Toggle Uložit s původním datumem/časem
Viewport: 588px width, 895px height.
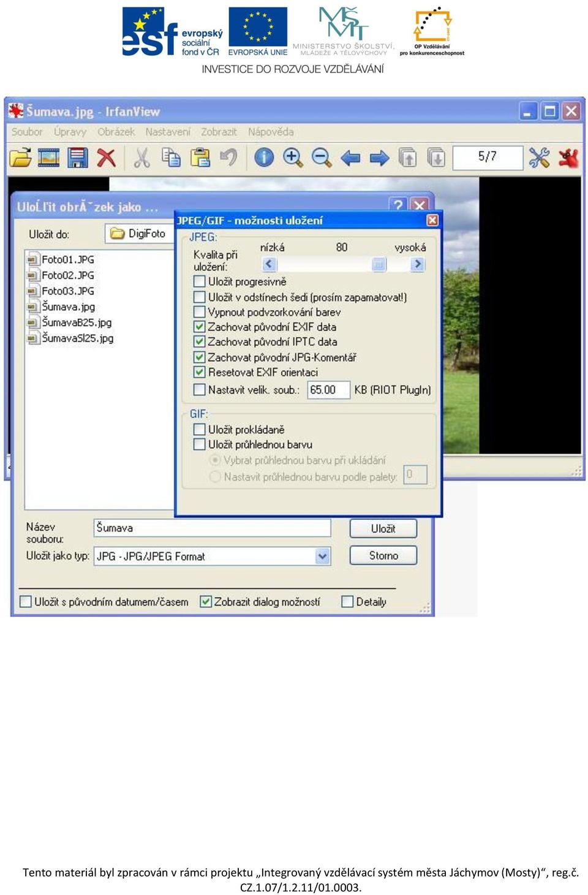[x=26, y=602]
